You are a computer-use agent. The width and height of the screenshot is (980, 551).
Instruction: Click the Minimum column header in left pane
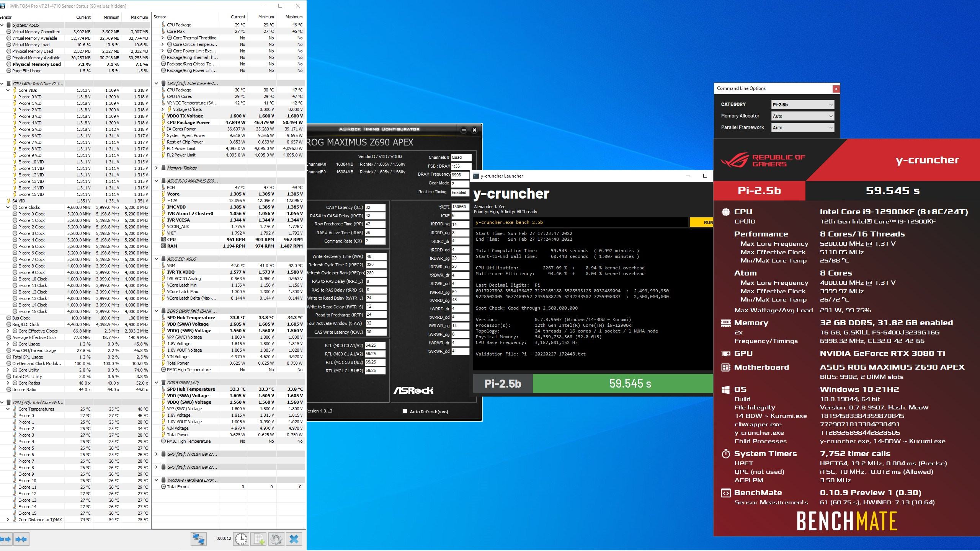pyautogui.click(x=108, y=17)
